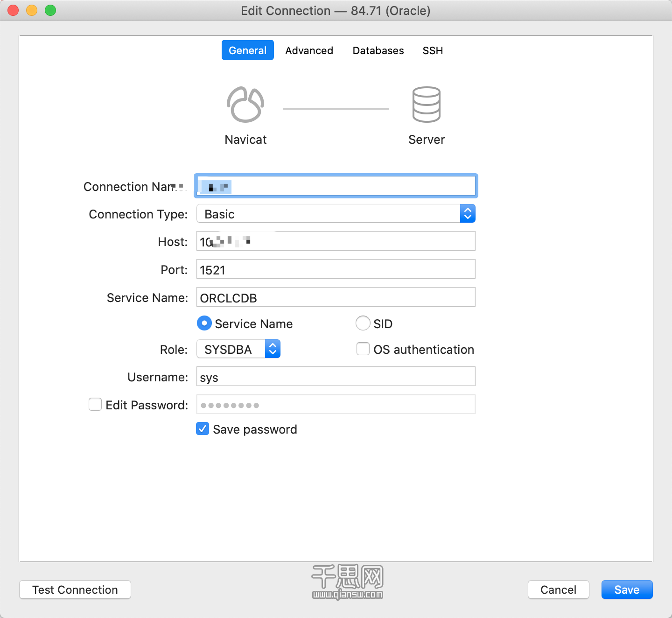
Task: Click the Username field containing sys
Action: pos(336,377)
